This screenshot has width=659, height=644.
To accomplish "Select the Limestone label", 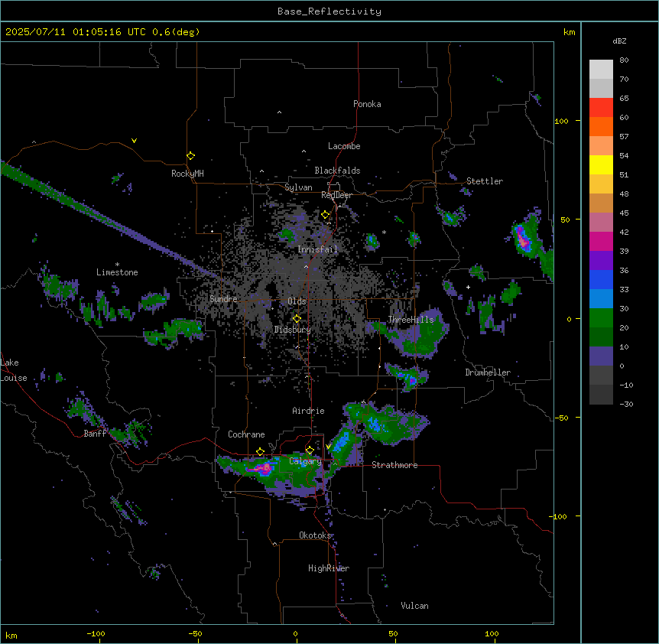I will (117, 272).
